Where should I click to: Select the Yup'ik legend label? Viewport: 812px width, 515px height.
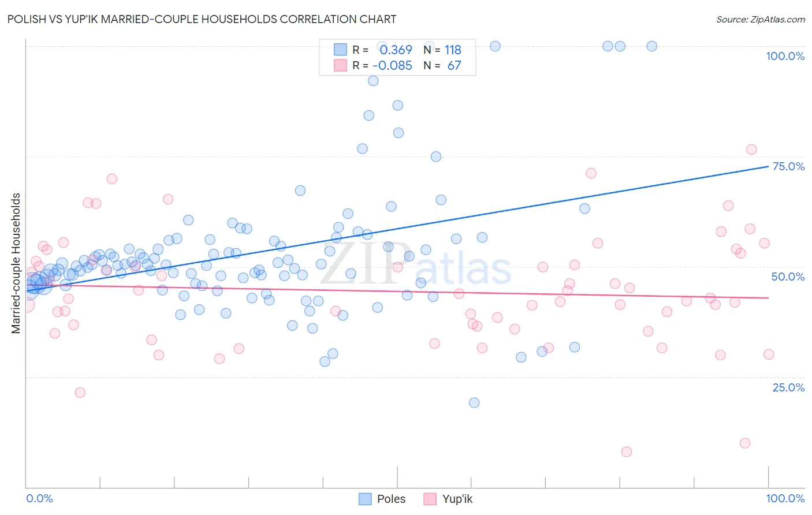[457, 499]
